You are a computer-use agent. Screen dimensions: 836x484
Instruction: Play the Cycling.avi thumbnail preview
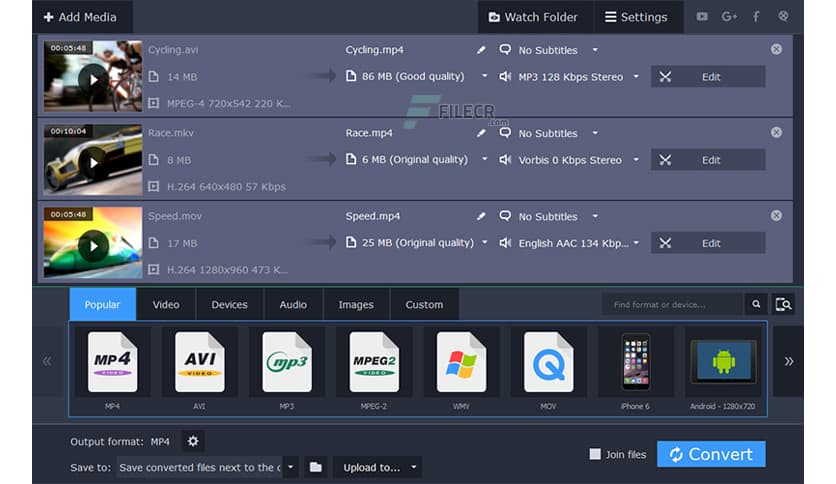click(x=93, y=79)
